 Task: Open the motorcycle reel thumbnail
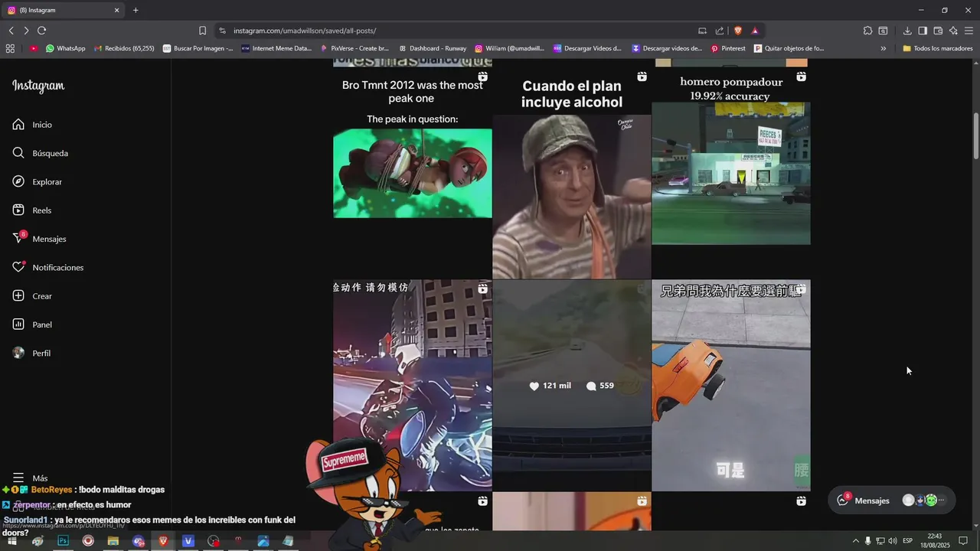(413, 385)
